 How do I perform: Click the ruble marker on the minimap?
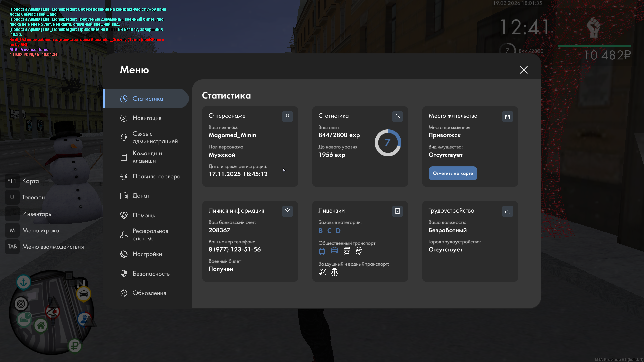tap(75, 345)
